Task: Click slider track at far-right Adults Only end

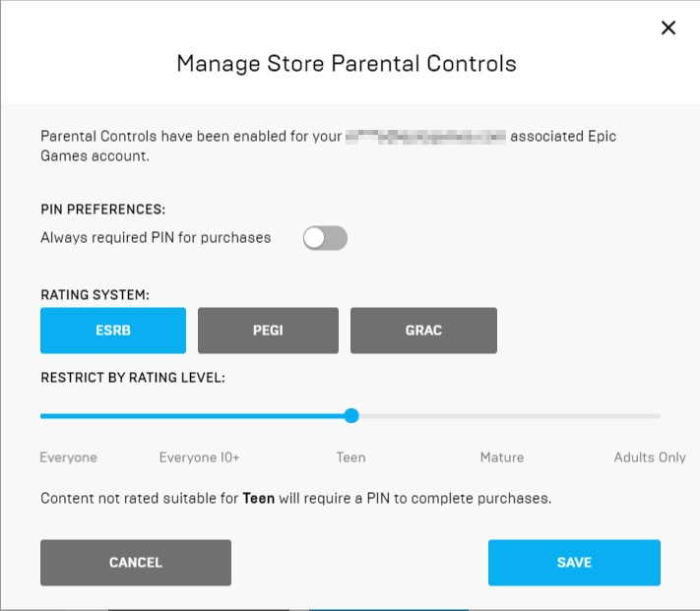Action: pyautogui.click(x=658, y=416)
